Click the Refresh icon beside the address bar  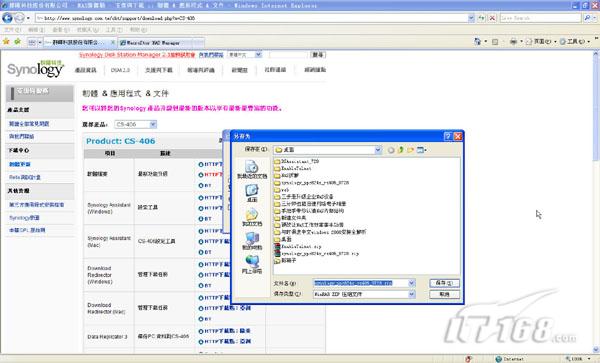click(481, 18)
